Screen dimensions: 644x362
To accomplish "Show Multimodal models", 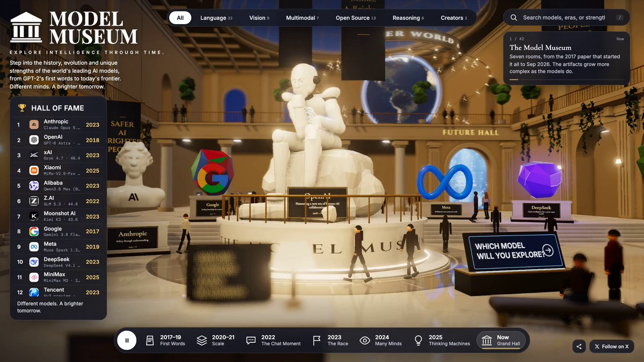I will pos(302,18).
